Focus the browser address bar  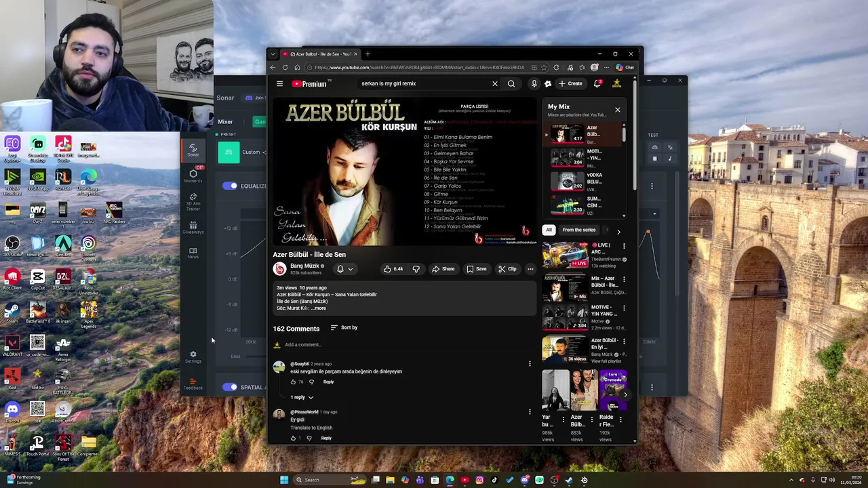tap(418, 67)
